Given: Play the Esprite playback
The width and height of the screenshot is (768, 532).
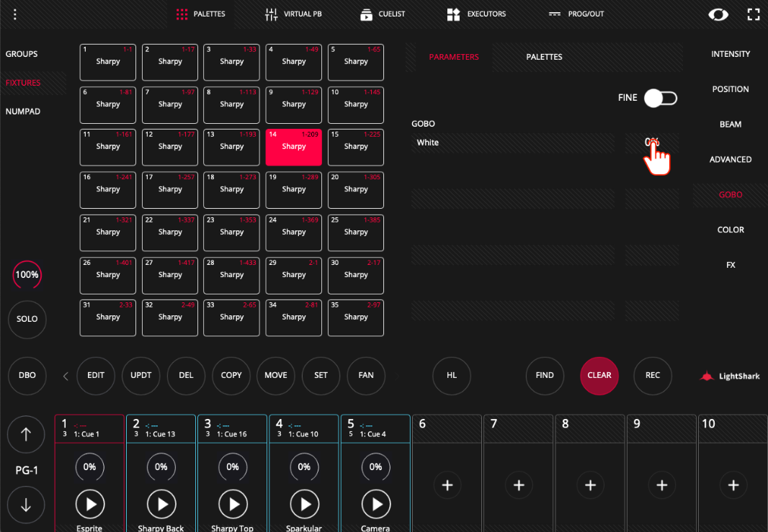Looking at the screenshot, I should pyautogui.click(x=90, y=504).
